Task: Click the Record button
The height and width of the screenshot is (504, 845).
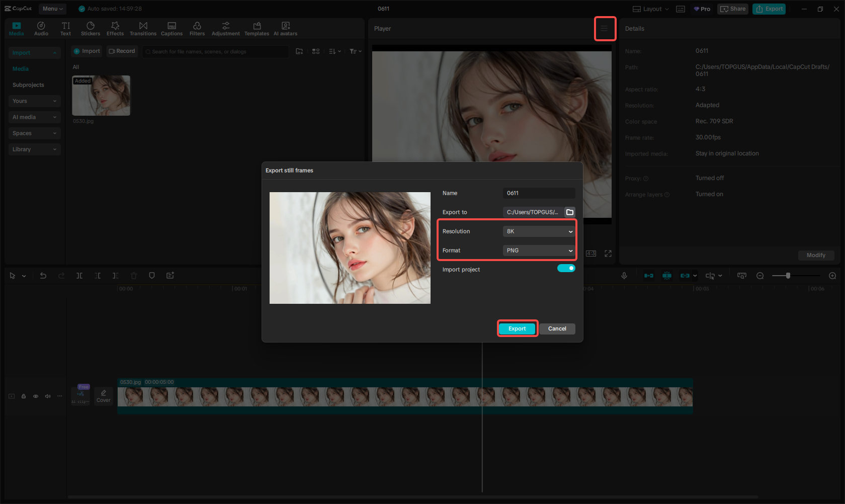Action: click(122, 51)
